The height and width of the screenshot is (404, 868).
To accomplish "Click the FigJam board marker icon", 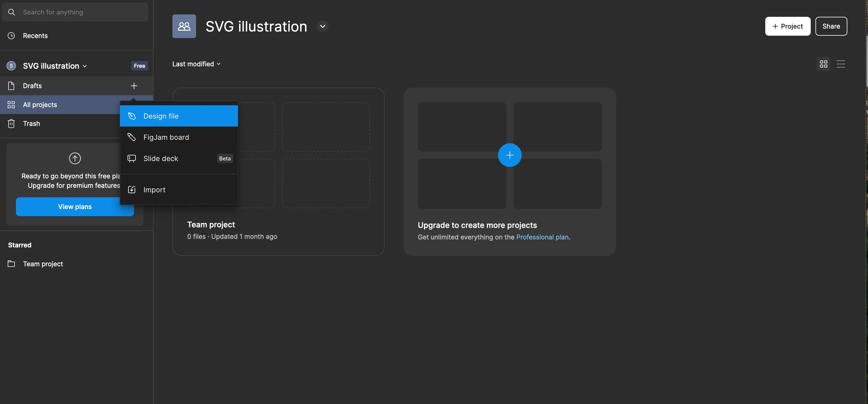I will [132, 137].
